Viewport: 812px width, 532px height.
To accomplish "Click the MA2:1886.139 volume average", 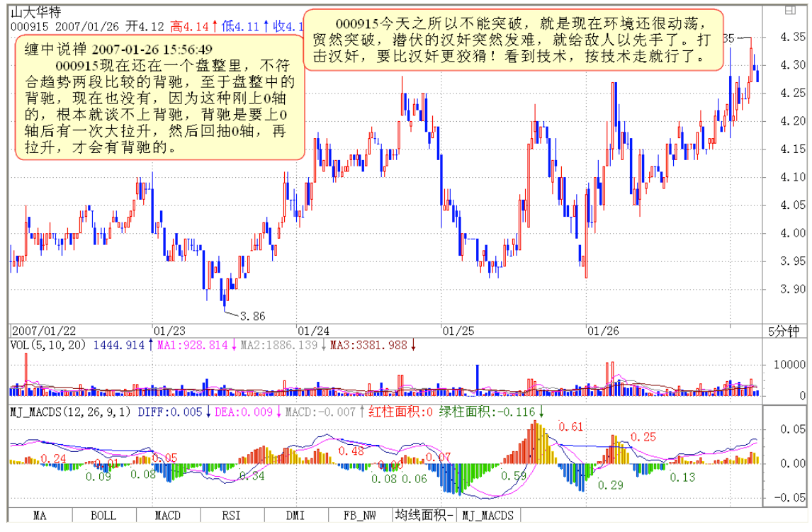I will (x=279, y=345).
